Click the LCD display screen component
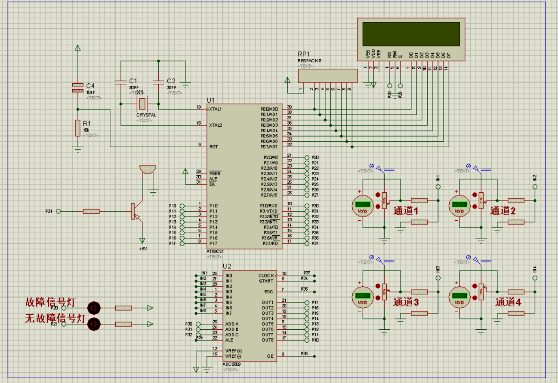558x383 pixels. (411, 40)
